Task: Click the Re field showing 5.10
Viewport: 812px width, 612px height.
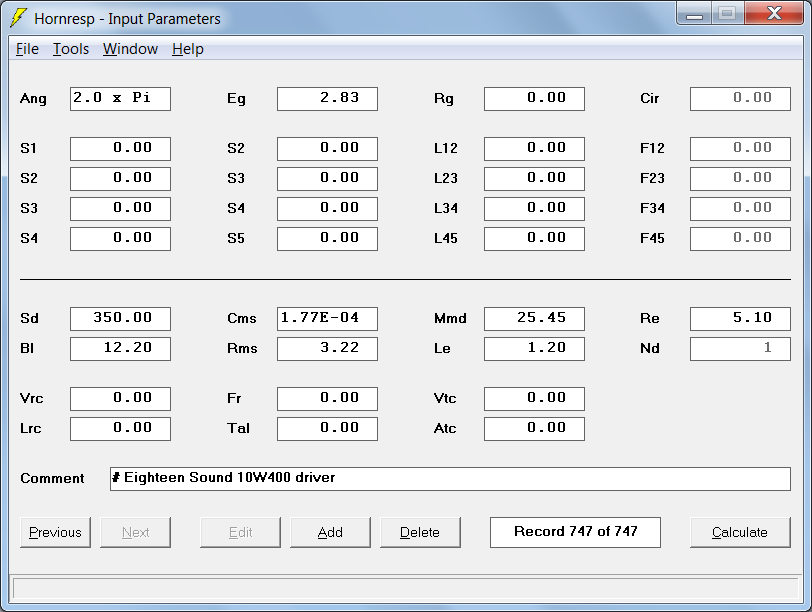Action: pos(741,319)
